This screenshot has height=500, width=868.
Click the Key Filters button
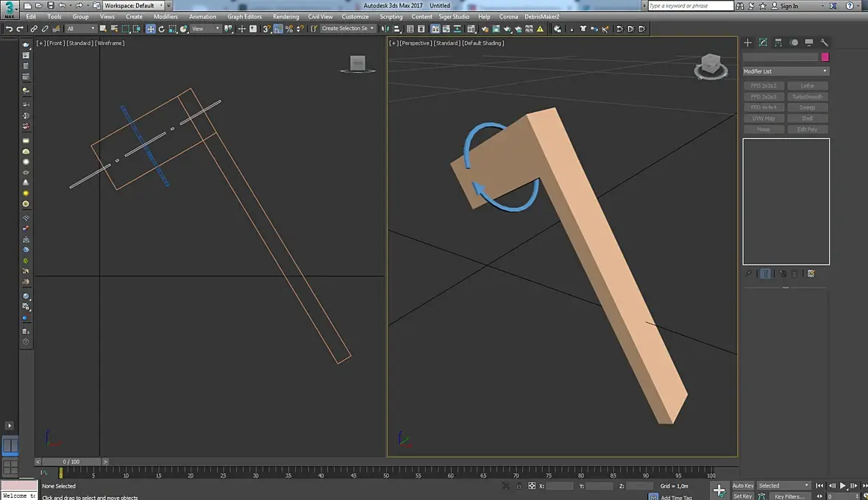(789, 496)
